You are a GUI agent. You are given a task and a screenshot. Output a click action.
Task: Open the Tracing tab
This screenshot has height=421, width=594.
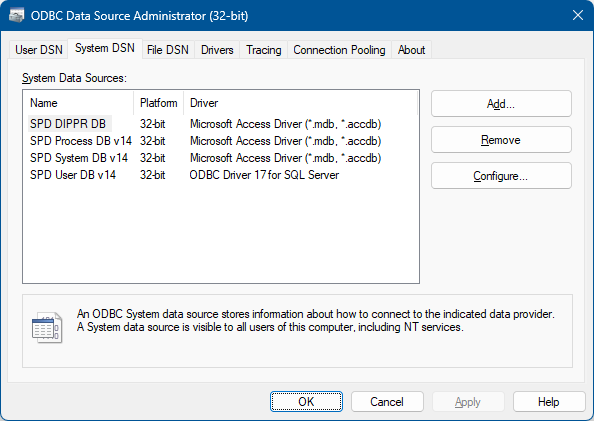tap(264, 50)
